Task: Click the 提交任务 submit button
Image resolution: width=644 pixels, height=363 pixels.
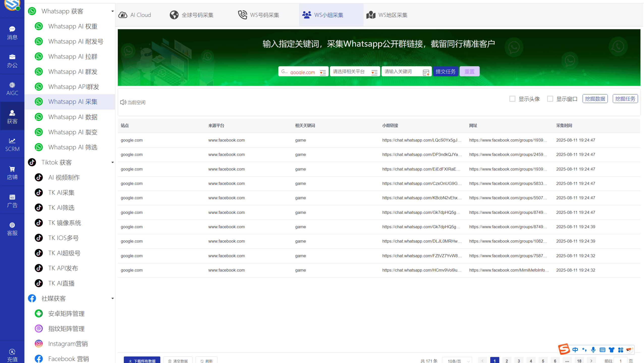Action: [x=445, y=71]
